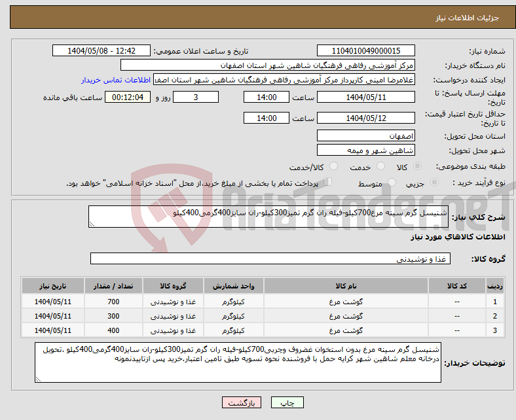Click the چاپ (print) button
This screenshot has height=420, width=516.
tap(287, 402)
